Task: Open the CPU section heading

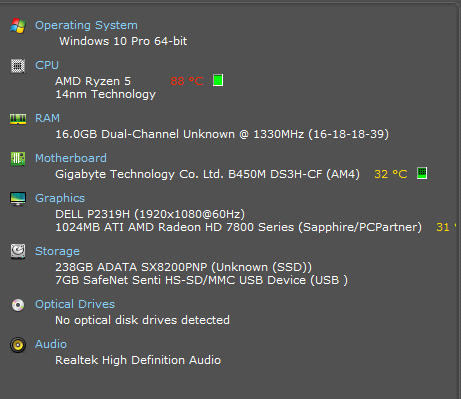Action: 47,65
